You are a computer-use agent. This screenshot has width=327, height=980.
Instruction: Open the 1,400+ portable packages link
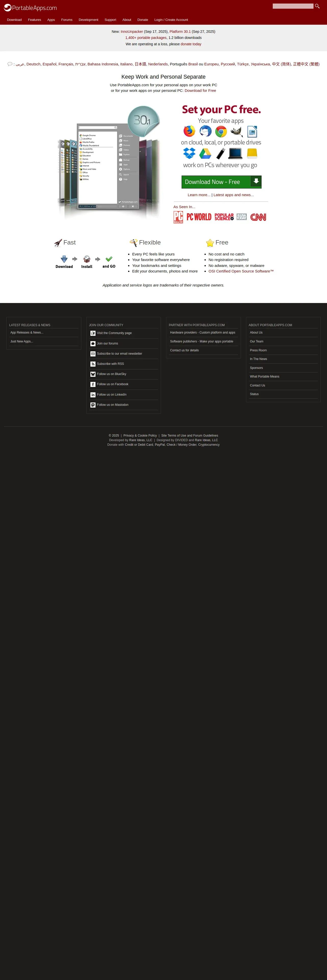(146, 38)
